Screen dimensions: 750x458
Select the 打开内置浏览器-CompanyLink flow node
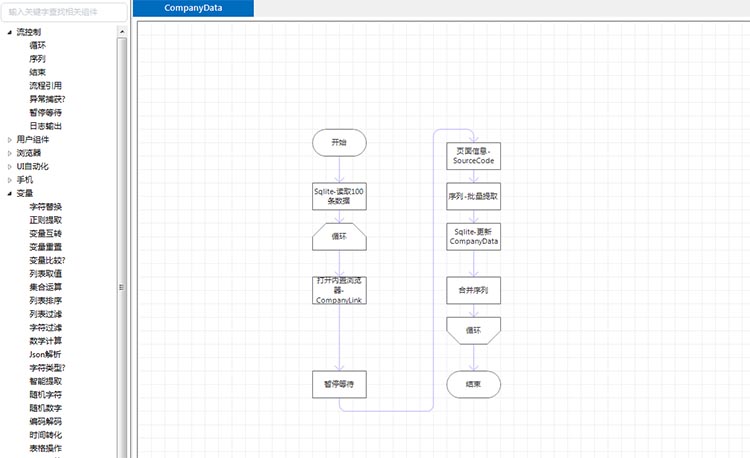point(339,290)
